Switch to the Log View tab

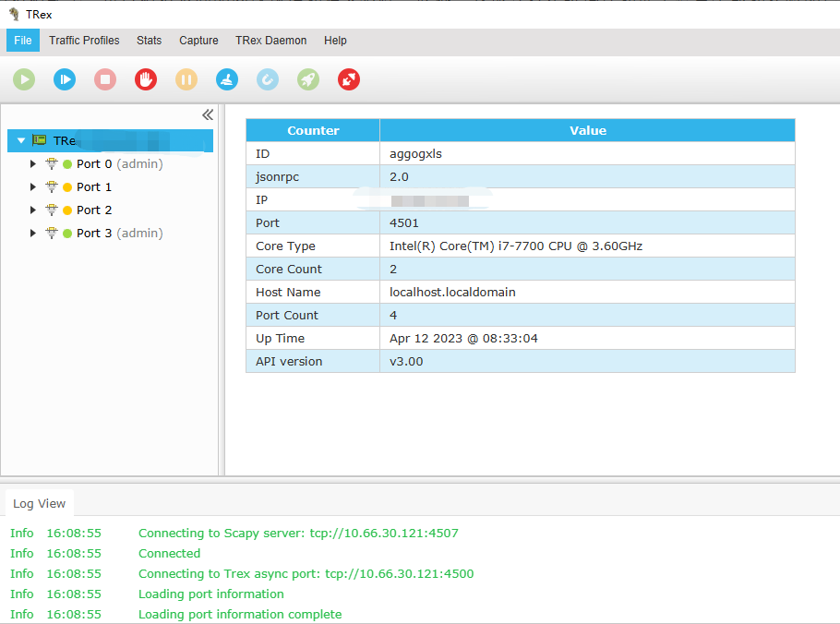pos(40,504)
